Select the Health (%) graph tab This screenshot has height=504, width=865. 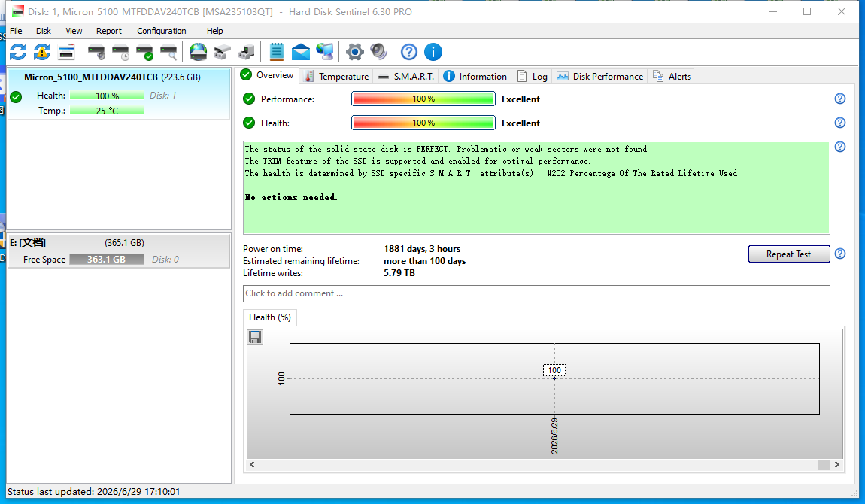tap(270, 317)
